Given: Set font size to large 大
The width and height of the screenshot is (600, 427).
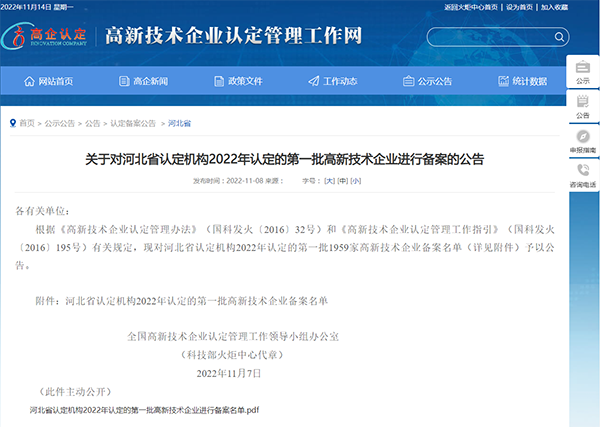Looking at the screenshot, I should 329,181.
